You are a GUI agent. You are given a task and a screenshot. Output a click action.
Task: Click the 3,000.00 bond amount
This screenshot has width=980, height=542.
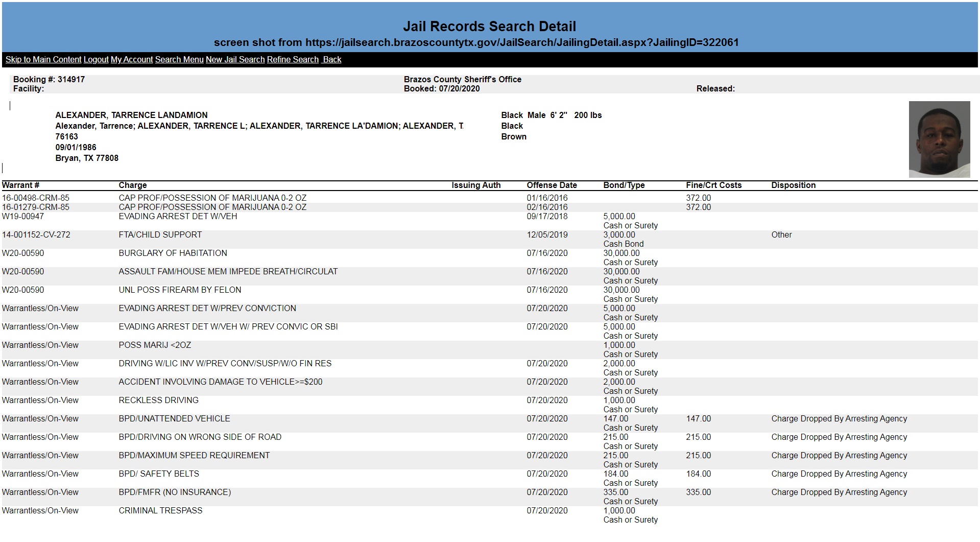(619, 234)
